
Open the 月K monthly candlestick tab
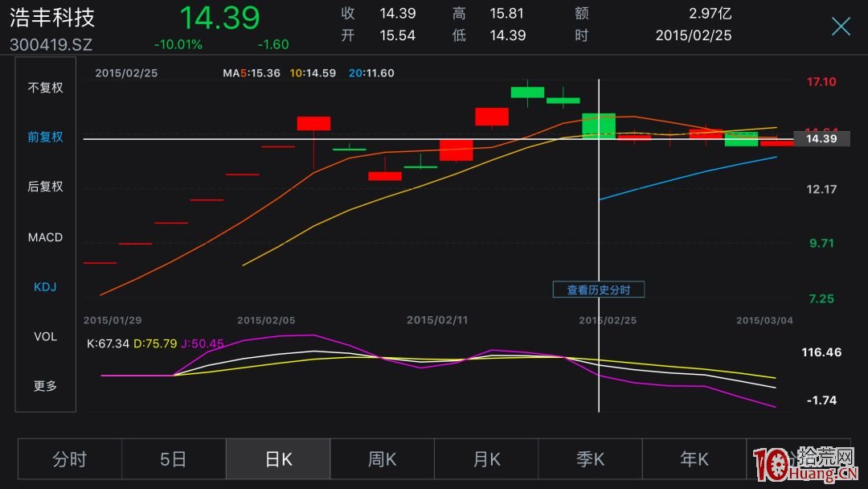486,459
